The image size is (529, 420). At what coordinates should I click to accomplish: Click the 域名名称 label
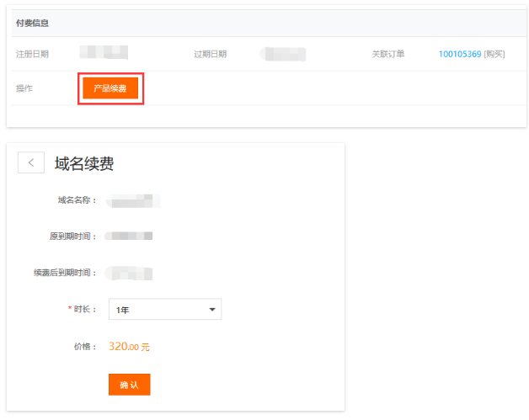(77, 200)
